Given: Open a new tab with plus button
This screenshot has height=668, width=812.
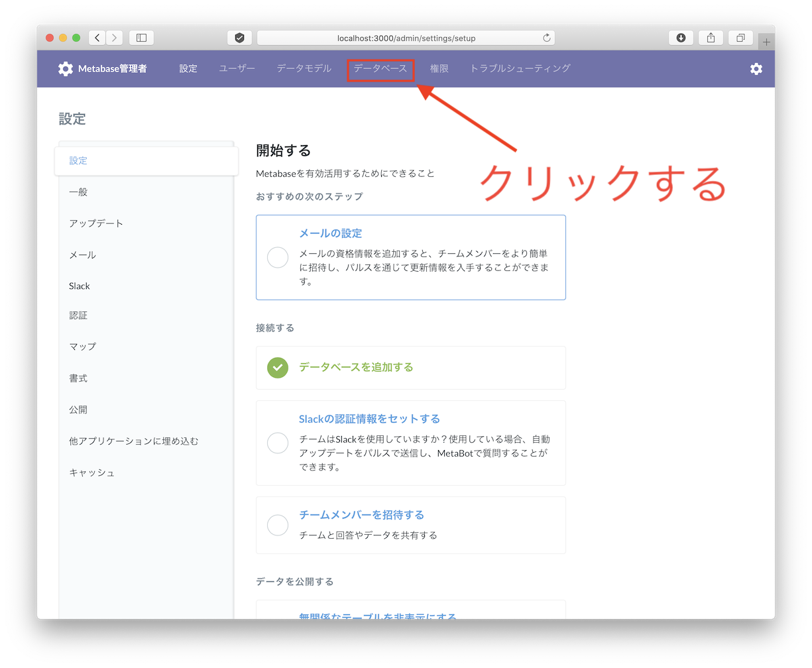Looking at the screenshot, I should click(x=766, y=41).
